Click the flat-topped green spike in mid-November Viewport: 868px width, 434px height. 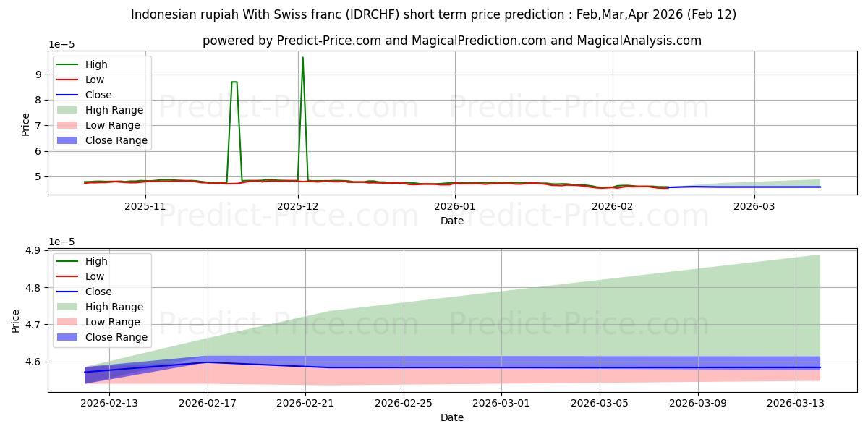(234, 82)
